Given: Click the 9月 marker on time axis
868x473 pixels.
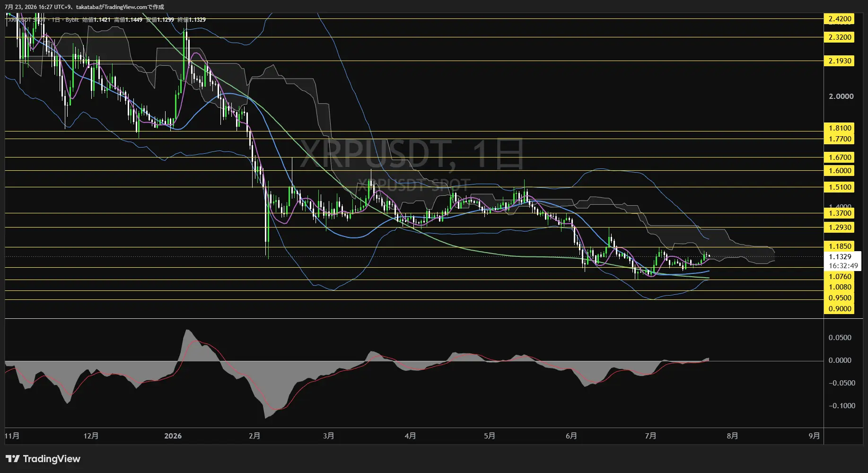Looking at the screenshot, I should (x=814, y=436).
